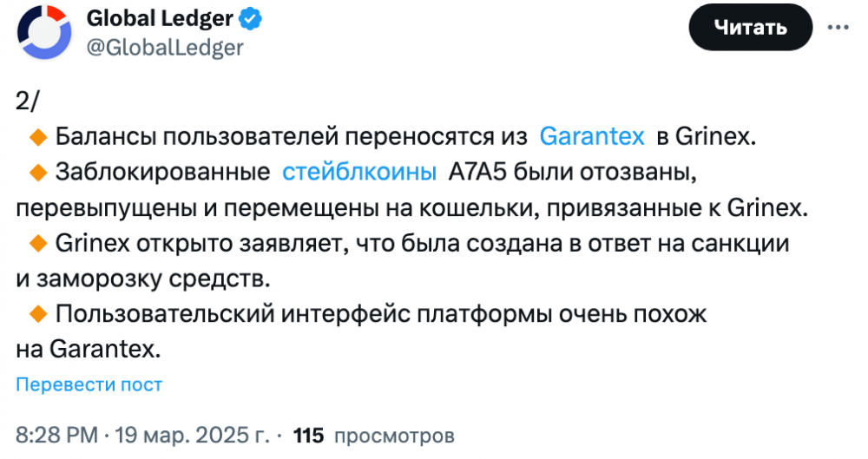Open the стейблкоины link
This screenshot has width=868, height=459.
click(359, 172)
